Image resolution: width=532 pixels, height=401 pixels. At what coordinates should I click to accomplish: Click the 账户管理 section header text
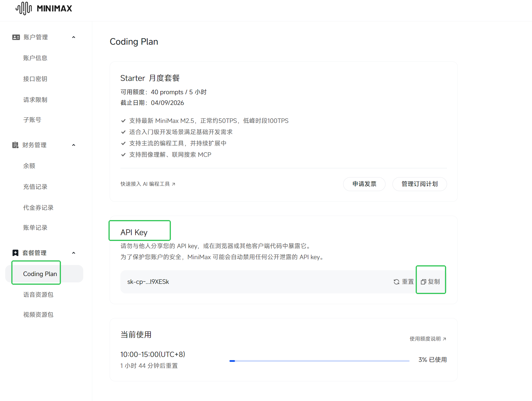[x=35, y=37]
